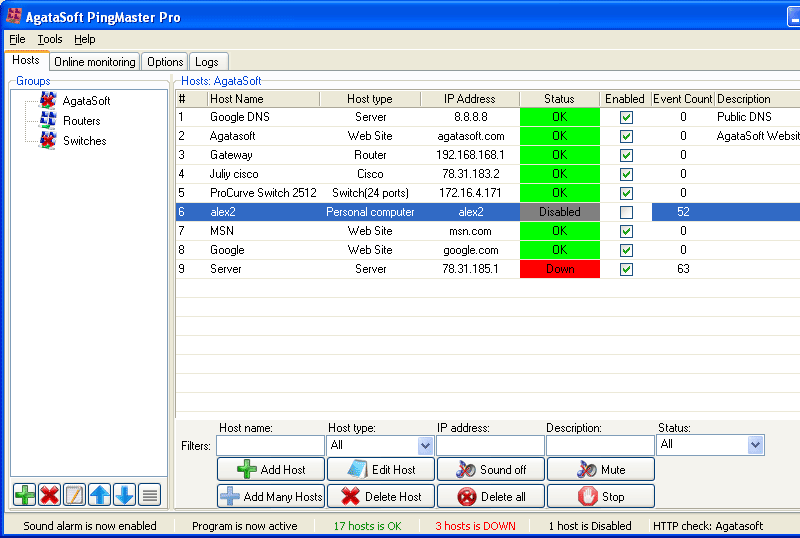
Task: Open the Tools menu
Action: coord(50,39)
